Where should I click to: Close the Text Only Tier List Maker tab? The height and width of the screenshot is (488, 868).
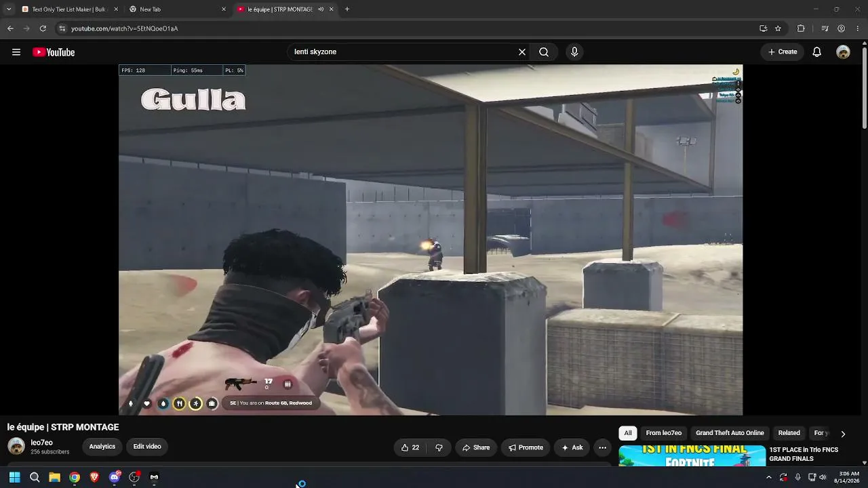tap(116, 9)
